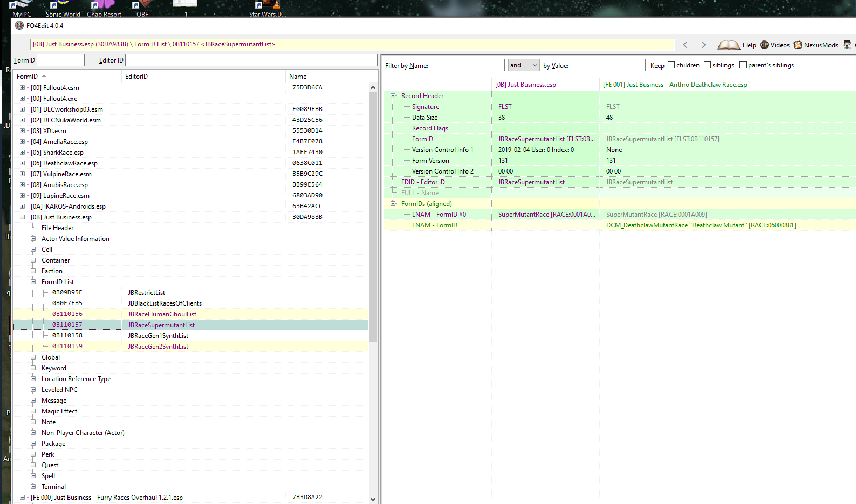Select the [0A] IKAROS-Androids.esp plugin

(68, 206)
